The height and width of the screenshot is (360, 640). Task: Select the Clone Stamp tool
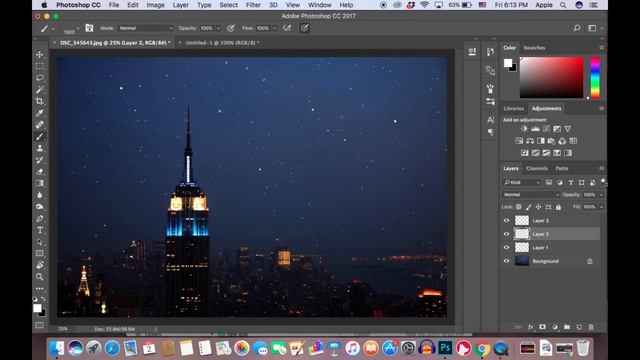coord(40,148)
